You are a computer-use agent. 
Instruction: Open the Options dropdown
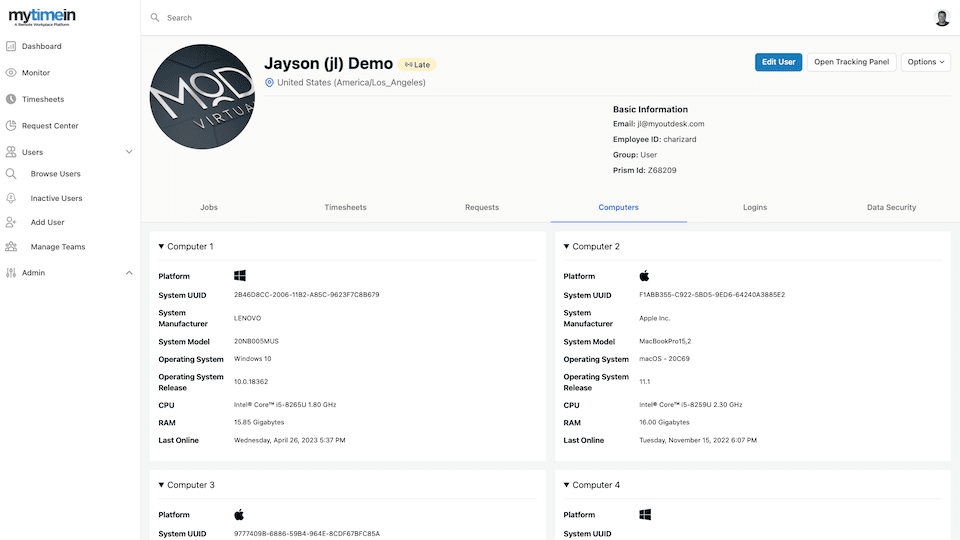[925, 62]
